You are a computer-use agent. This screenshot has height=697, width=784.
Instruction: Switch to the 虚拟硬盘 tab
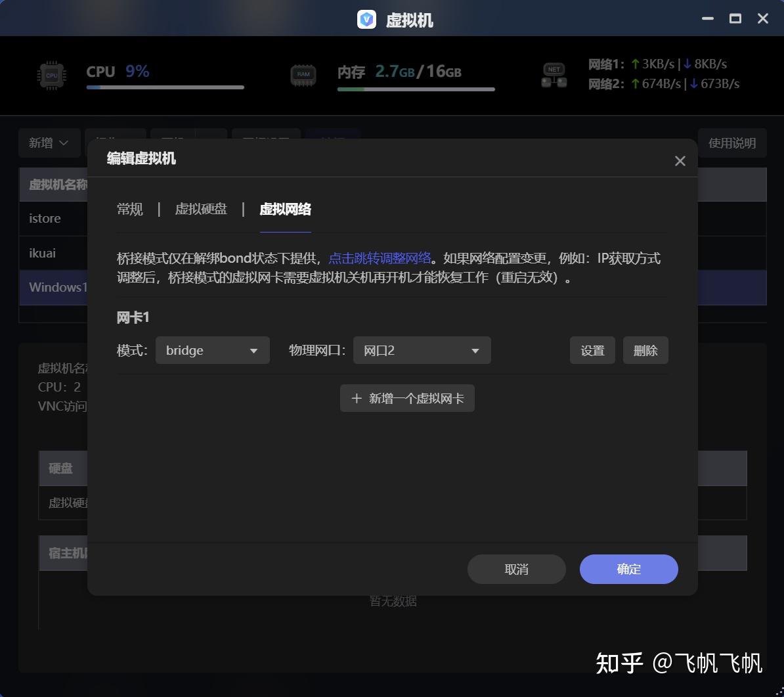(201, 209)
